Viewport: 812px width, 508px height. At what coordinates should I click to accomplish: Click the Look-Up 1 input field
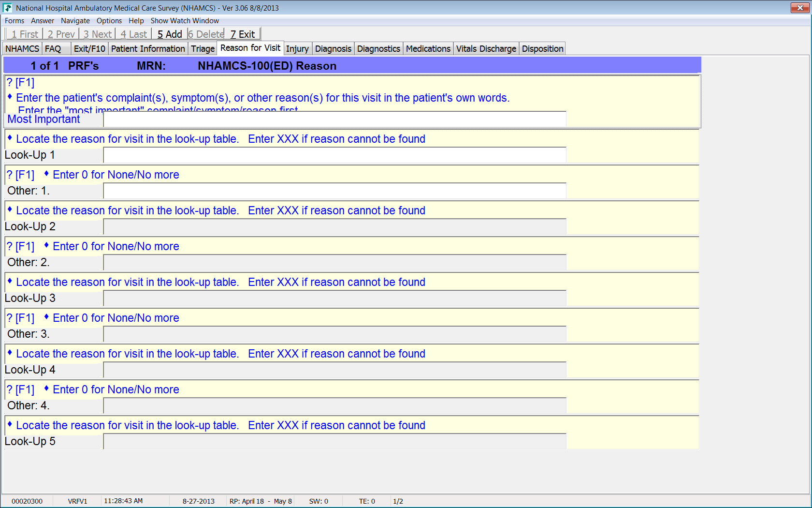point(334,155)
